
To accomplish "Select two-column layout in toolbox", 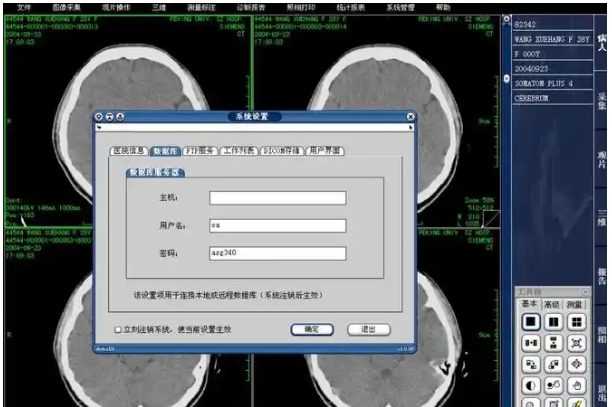I will [553, 322].
